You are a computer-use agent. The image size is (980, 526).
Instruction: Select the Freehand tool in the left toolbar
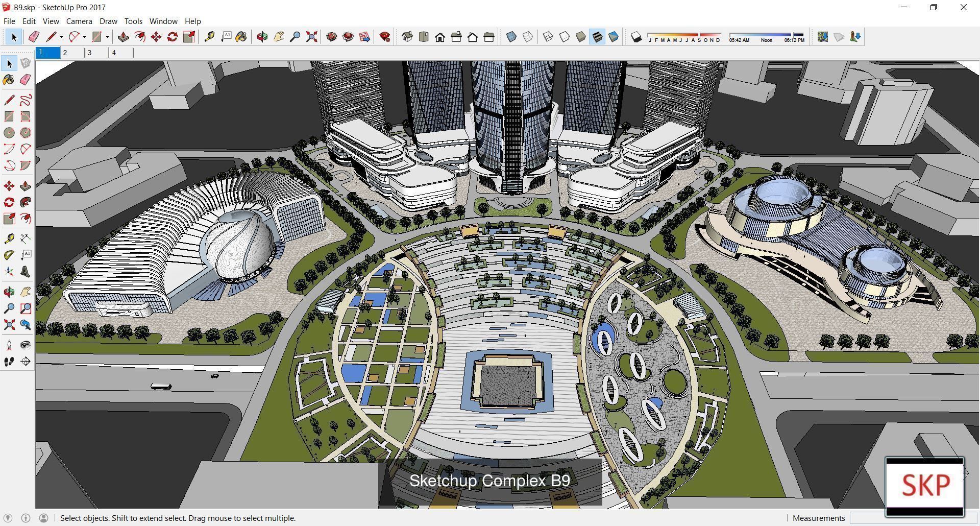26,100
